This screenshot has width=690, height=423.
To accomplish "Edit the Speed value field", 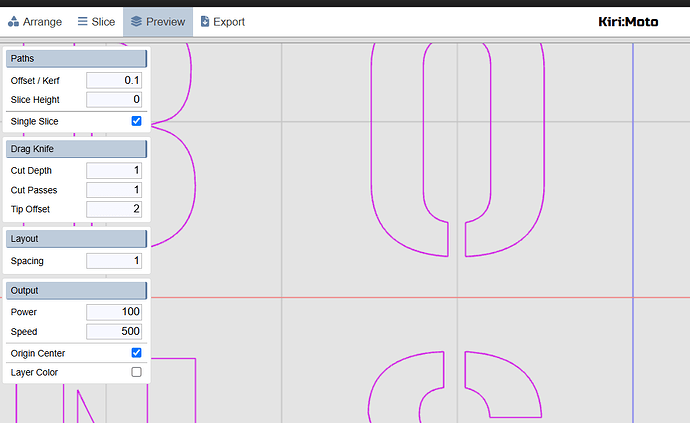I will [x=114, y=331].
